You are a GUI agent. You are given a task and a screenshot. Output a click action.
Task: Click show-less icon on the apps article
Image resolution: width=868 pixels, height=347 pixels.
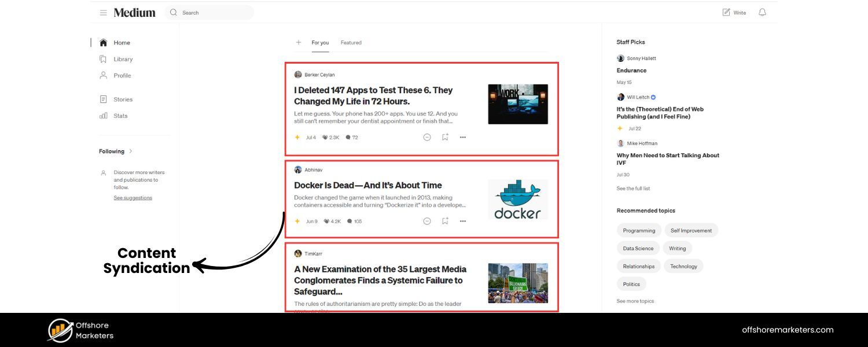(x=426, y=137)
